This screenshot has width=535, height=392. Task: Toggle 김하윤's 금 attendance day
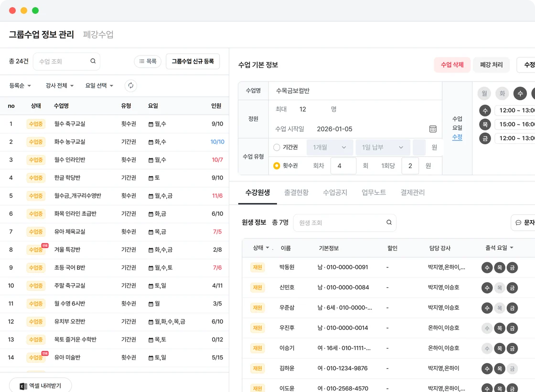(x=512, y=369)
